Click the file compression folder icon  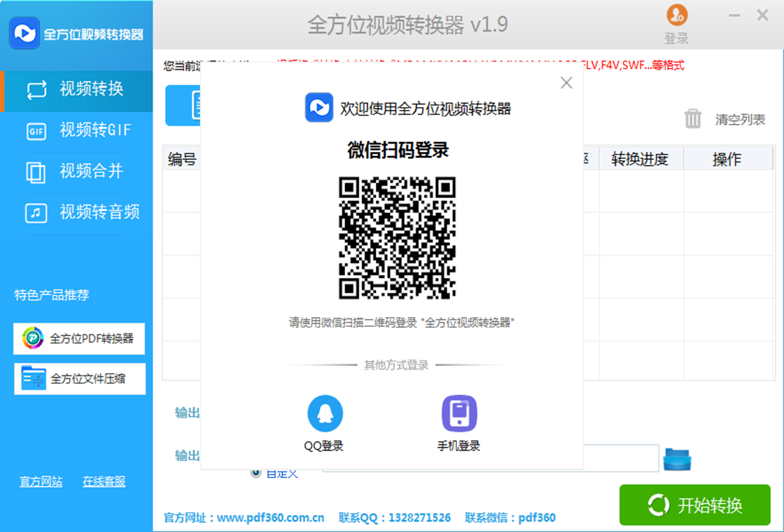coord(34,378)
